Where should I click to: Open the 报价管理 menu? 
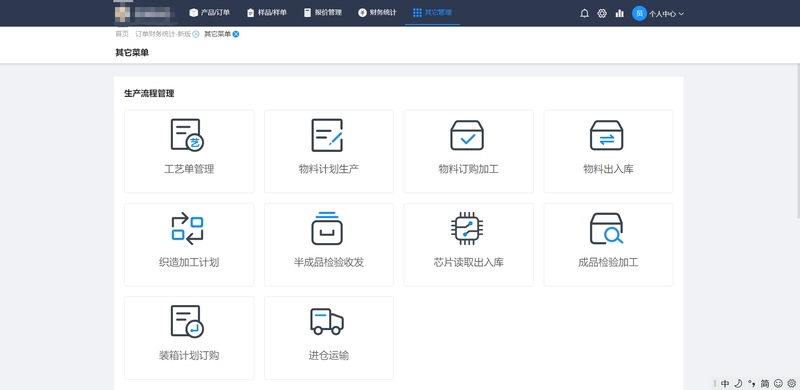(323, 13)
